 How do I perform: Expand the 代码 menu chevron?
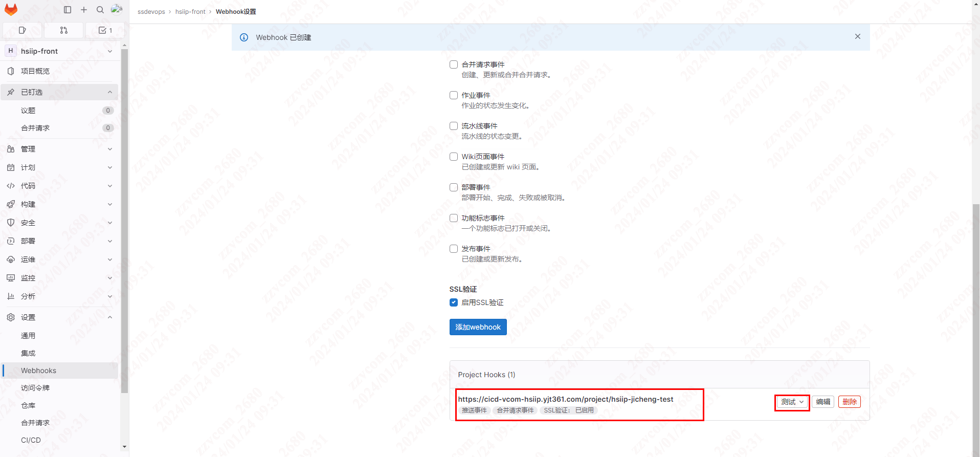[110, 186]
